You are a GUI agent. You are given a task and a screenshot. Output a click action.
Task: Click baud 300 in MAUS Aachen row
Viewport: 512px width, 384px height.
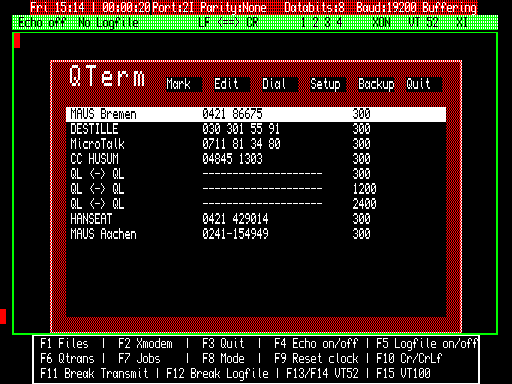pyautogui.click(x=362, y=234)
